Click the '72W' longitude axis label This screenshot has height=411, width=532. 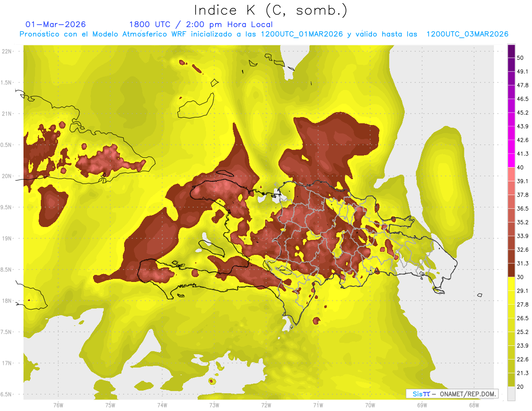(266, 405)
